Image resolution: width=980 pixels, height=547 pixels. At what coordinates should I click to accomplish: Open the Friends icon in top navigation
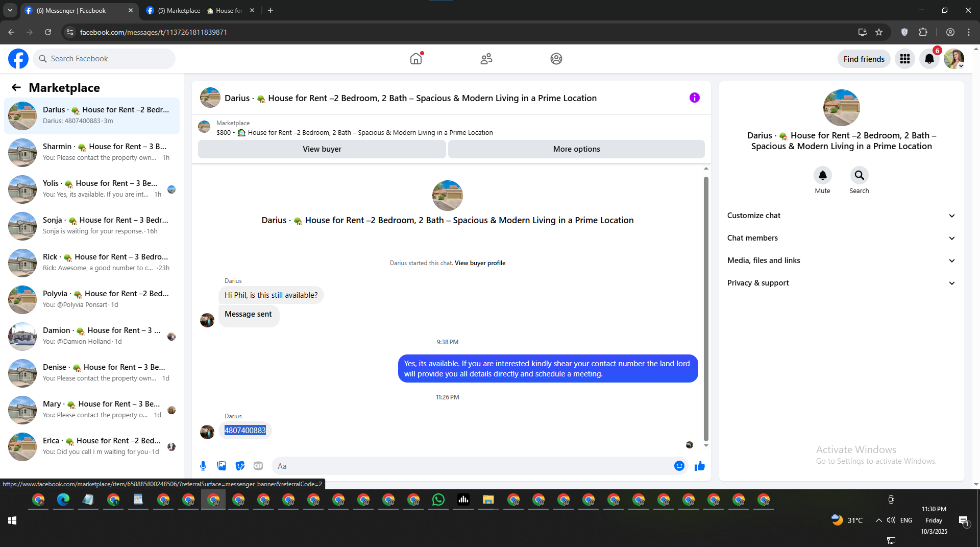pos(486,59)
